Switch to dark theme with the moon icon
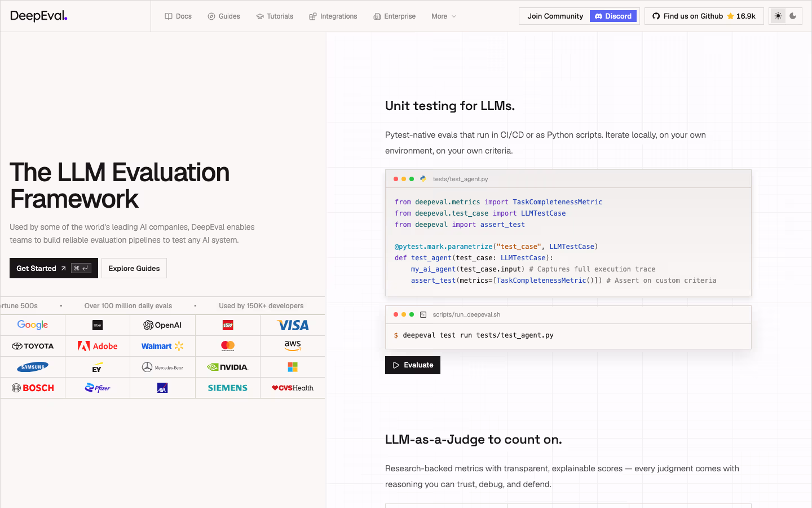This screenshot has width=812, height=508. (x=793, y=16)
